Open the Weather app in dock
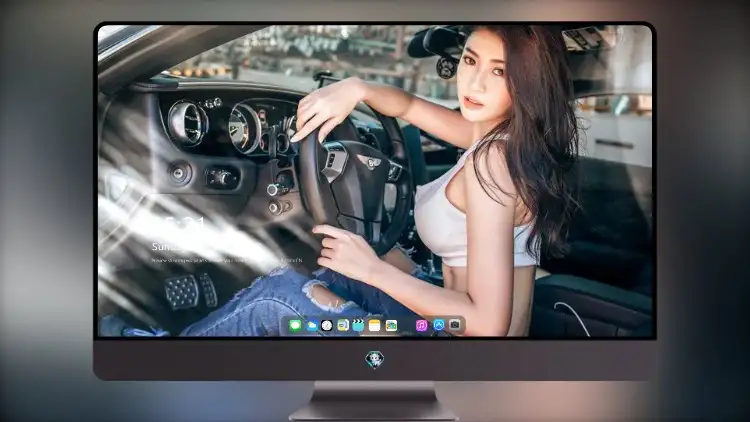750x422 pixels. point(311,326)
